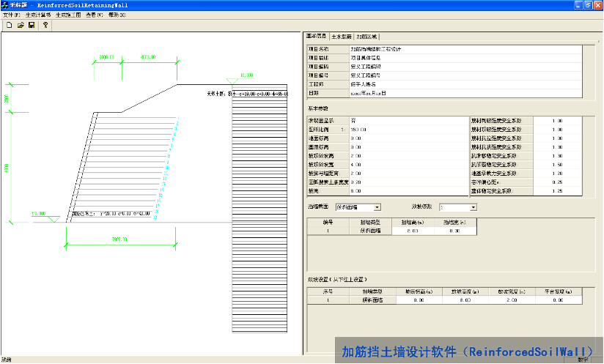Image resolution: width=604 pixels, height=364 pixels.
Task: Click the 平台宽度(m) cell 0.00
Action: 558,300
